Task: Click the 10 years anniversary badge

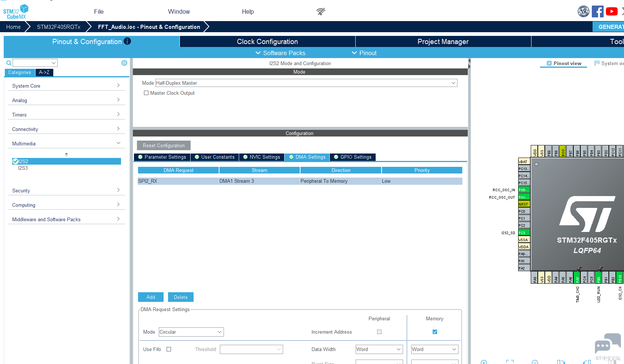Action: point(583,11)
